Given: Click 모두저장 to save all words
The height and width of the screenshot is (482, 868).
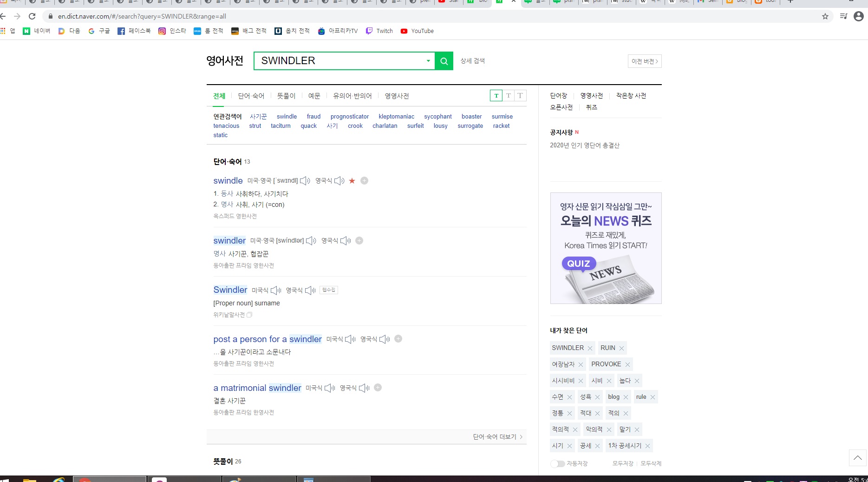Looking at the screenshot, I should point(623,464).
